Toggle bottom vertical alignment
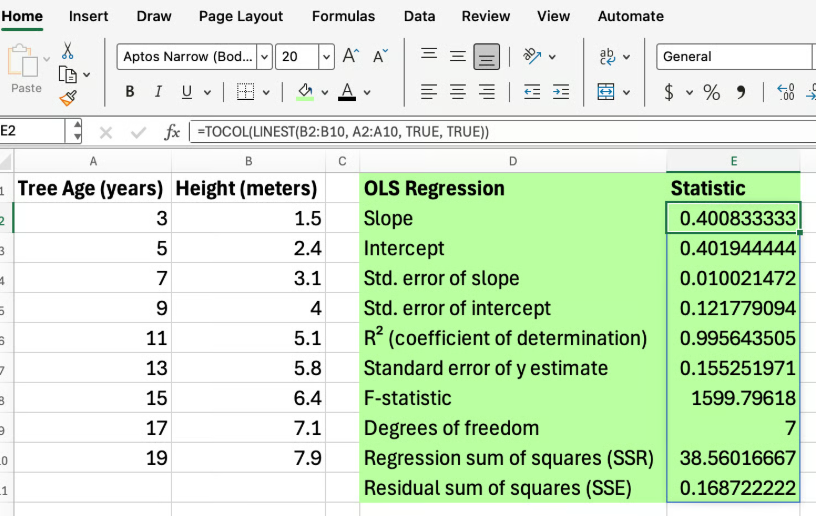 486,57
